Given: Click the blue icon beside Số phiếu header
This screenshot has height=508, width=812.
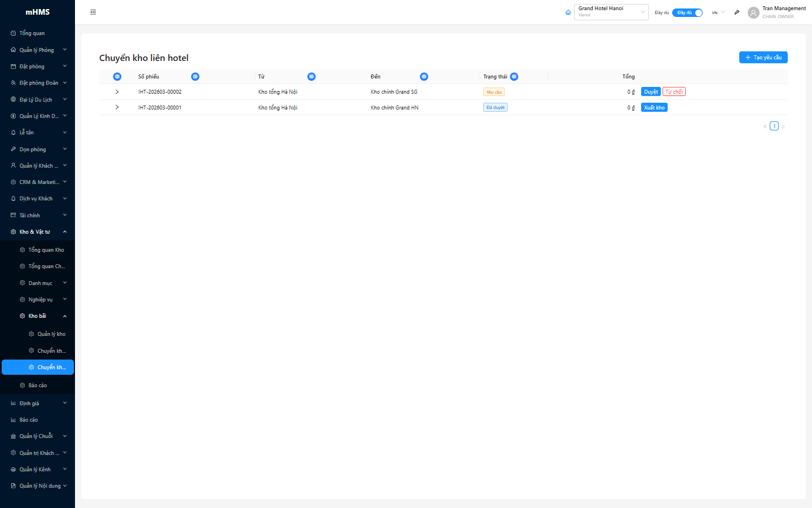Looking at the screenshot, I should [195, 77].
